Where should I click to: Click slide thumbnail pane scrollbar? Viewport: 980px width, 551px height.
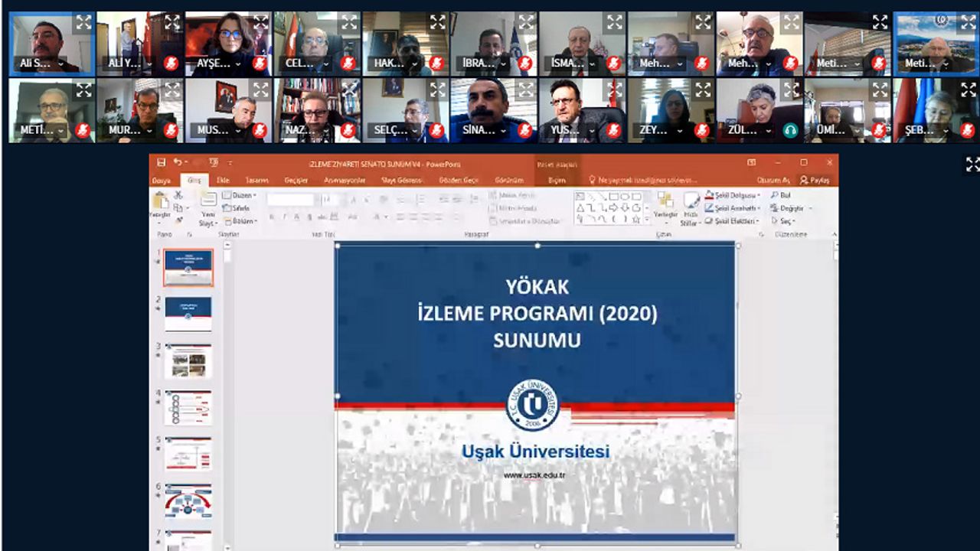pyautogui.click(x=227, y=396)
